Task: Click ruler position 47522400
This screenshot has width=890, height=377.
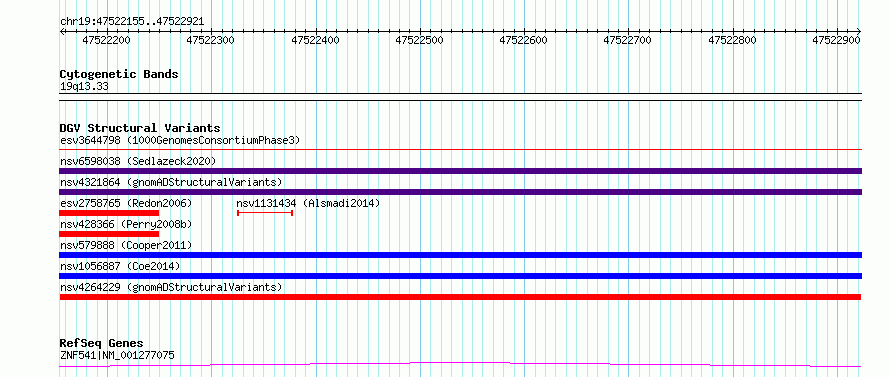Action: coord(315,40)
